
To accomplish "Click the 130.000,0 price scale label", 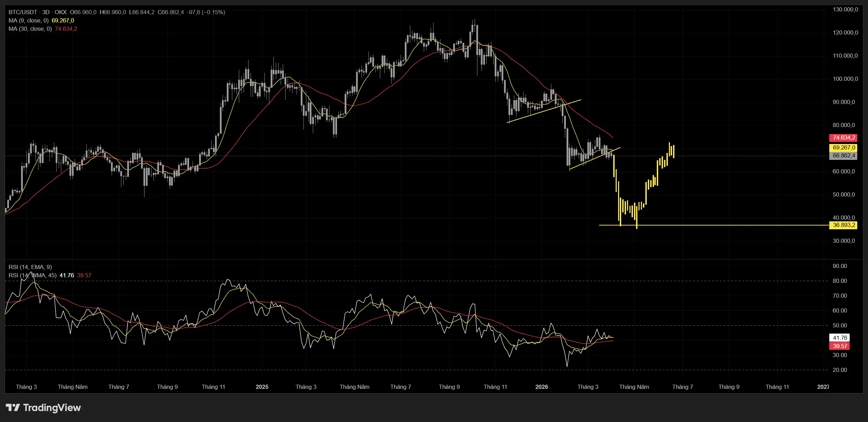I will pyautogui.click(x=845, y=10).
